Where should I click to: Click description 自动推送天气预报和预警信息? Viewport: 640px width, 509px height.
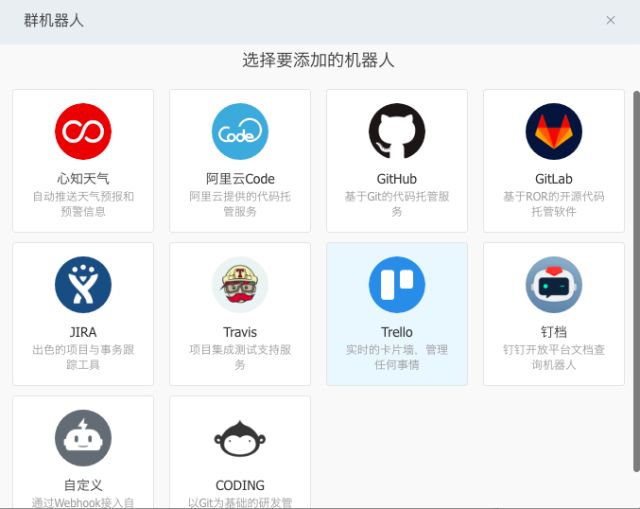point(83,204)
